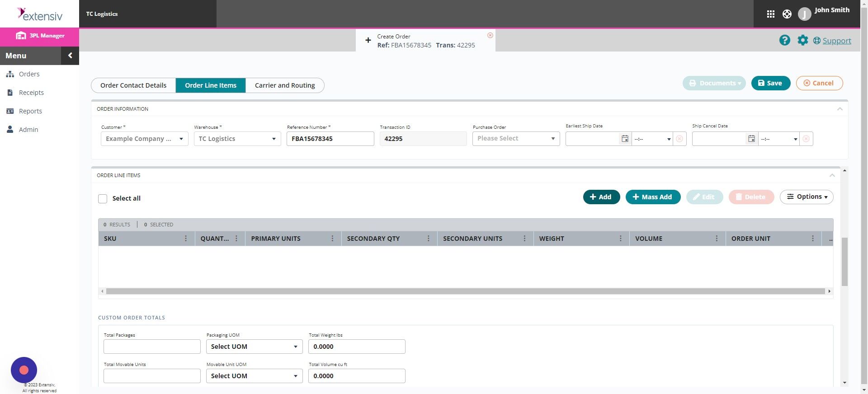Click the Mass Add button
868x394 pixels.
coord(653,197)
